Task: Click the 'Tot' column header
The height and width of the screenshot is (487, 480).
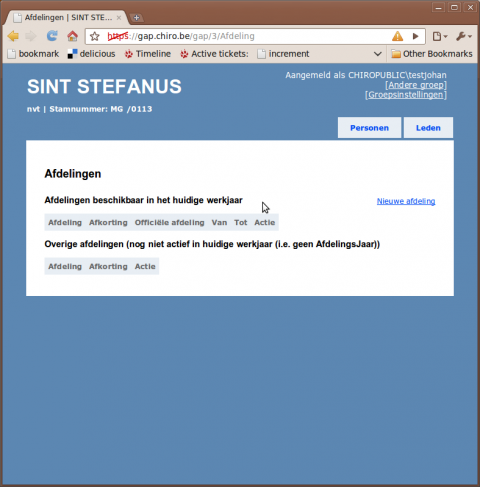Action: pyautogui.click(x=240, y=222)
